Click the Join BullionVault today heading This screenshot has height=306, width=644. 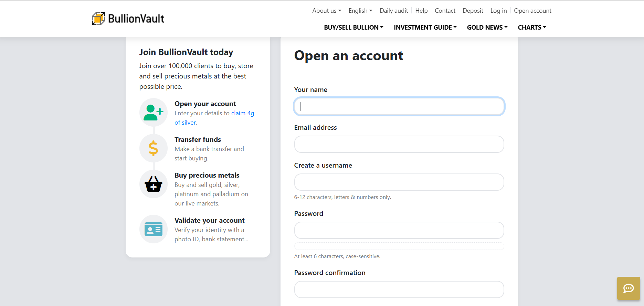[x=186, y=52]
